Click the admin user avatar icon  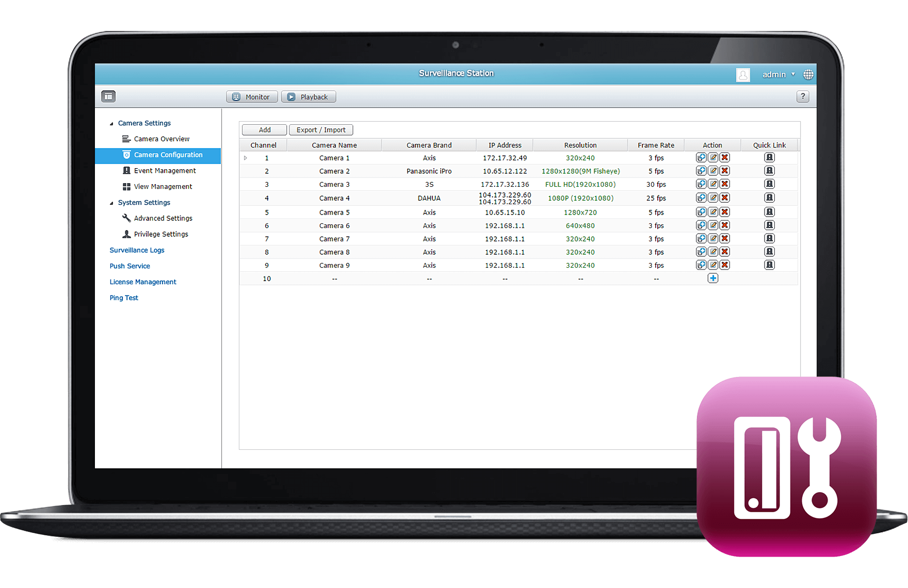pos(743,75)
